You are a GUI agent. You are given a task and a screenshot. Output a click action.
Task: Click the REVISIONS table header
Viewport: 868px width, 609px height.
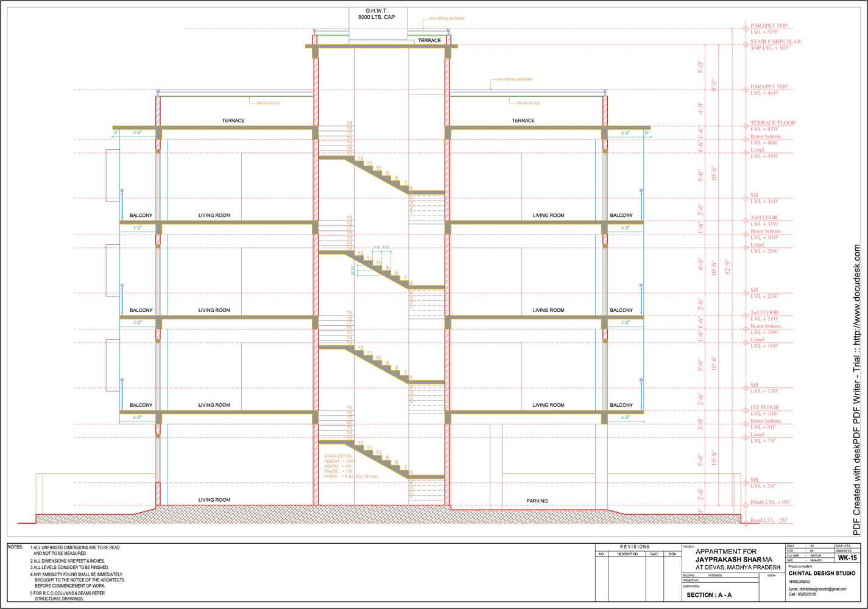[x=635, y=546]
